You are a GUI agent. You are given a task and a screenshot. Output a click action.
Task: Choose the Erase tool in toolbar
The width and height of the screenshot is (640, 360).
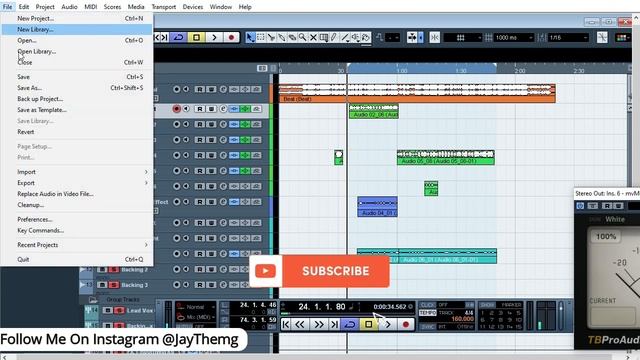(292, 38)
